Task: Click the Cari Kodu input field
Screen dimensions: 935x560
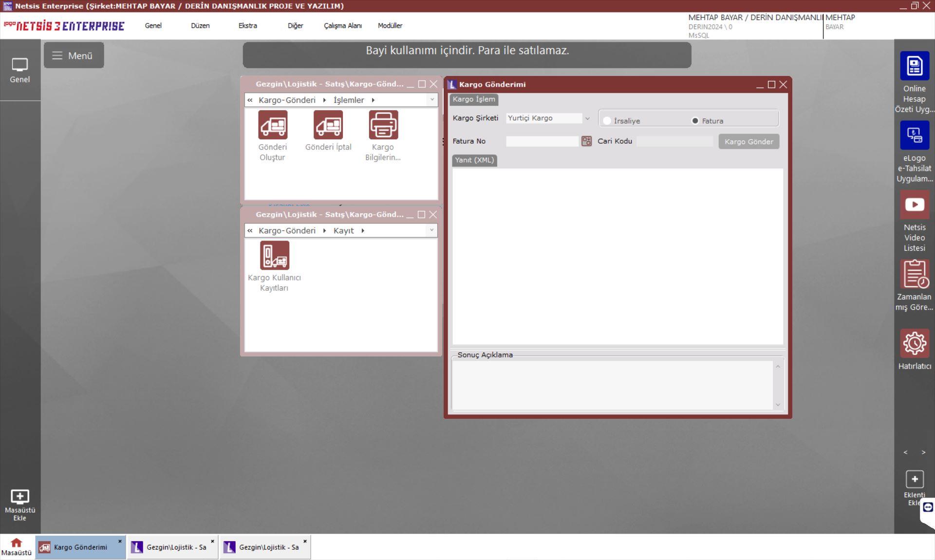Action: (x=674, y=141)
